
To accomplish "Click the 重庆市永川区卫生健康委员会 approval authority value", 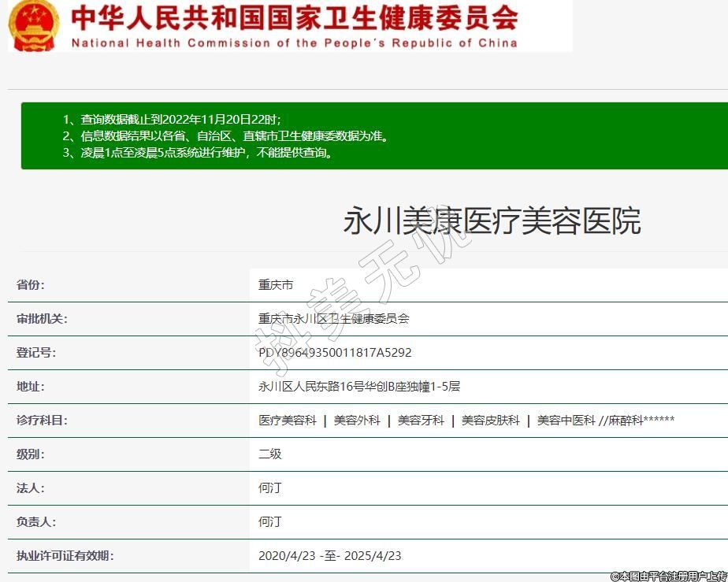I will (x=334, y=319).
